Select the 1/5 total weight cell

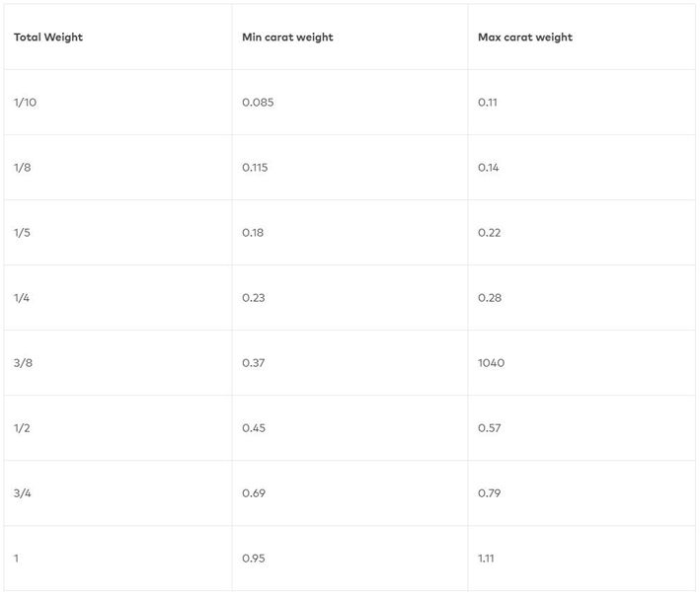click(22, 233)
